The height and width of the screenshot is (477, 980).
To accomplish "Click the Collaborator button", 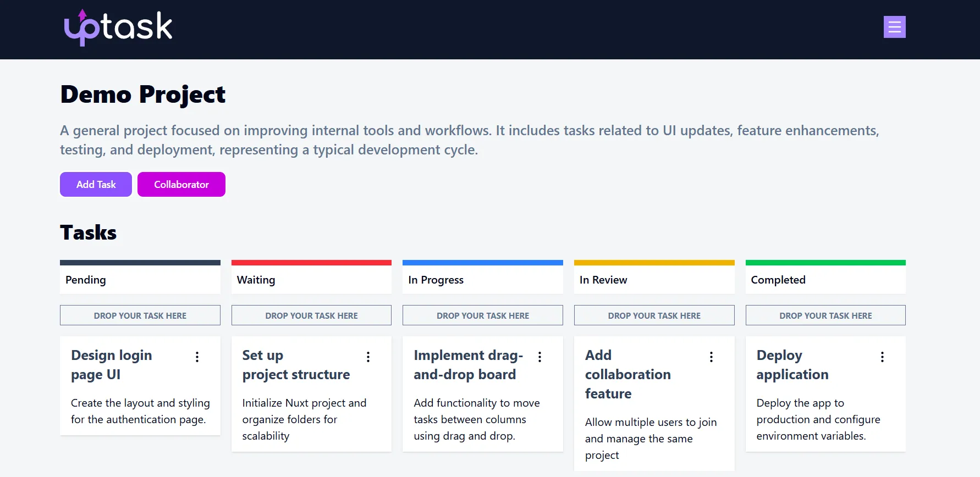I will coord(181,184).
